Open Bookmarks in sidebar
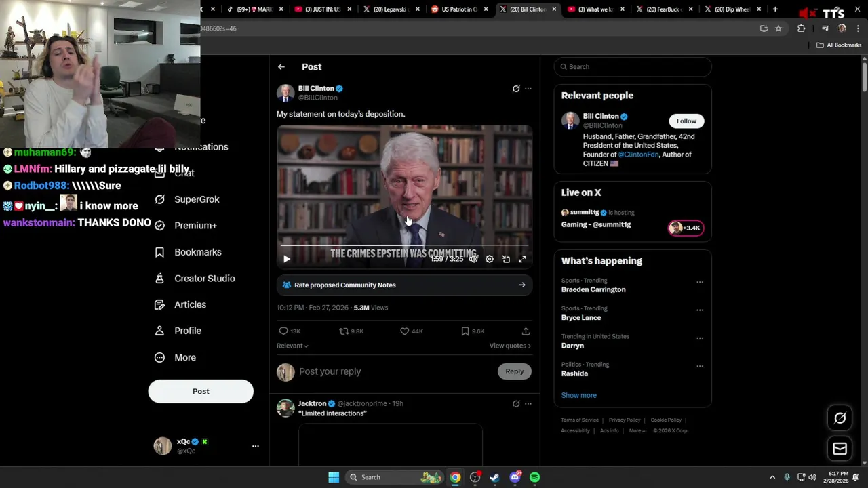868x488 pixels. click(x=188, y=252)
